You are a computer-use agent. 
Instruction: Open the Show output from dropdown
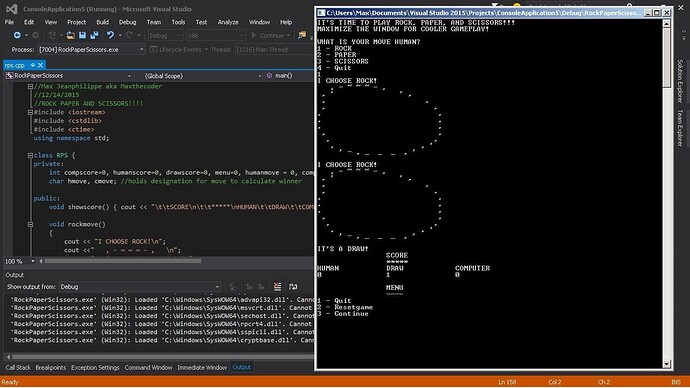click(140, 287)
